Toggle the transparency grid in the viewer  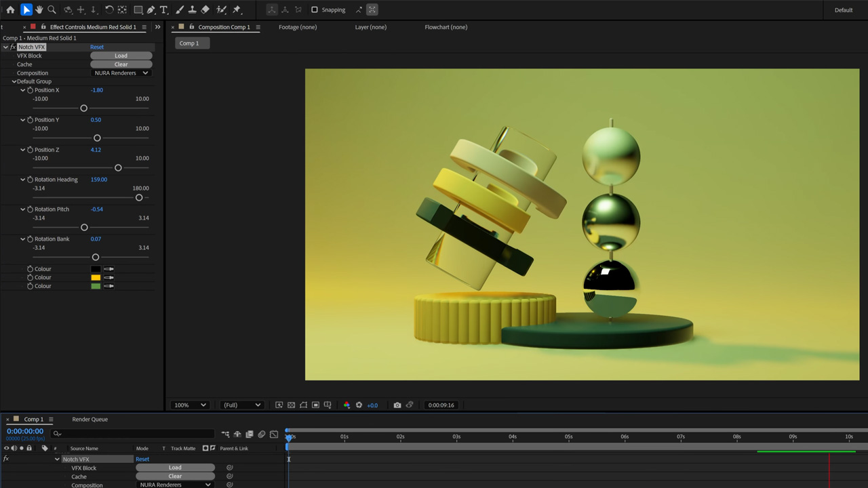(x=290, y=405)
